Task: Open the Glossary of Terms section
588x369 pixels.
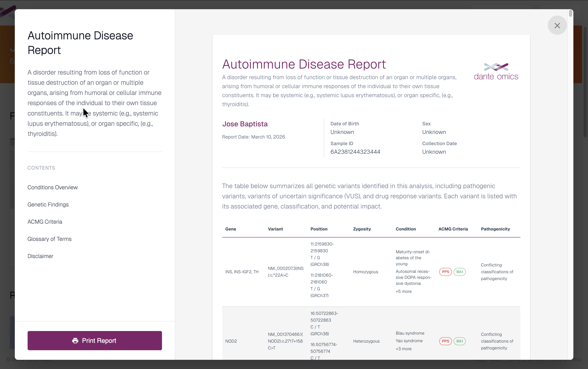Action: 49,239
